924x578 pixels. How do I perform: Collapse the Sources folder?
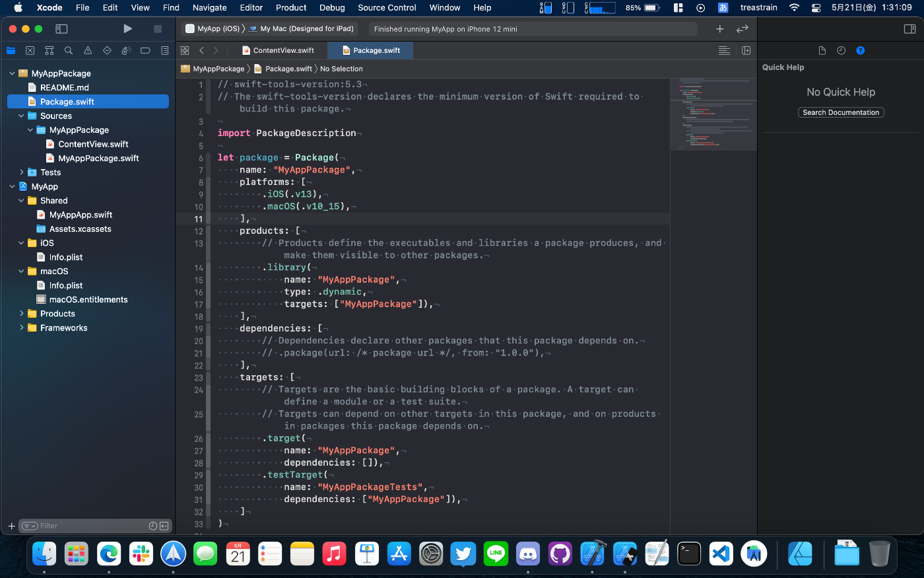tap(21, 116)
